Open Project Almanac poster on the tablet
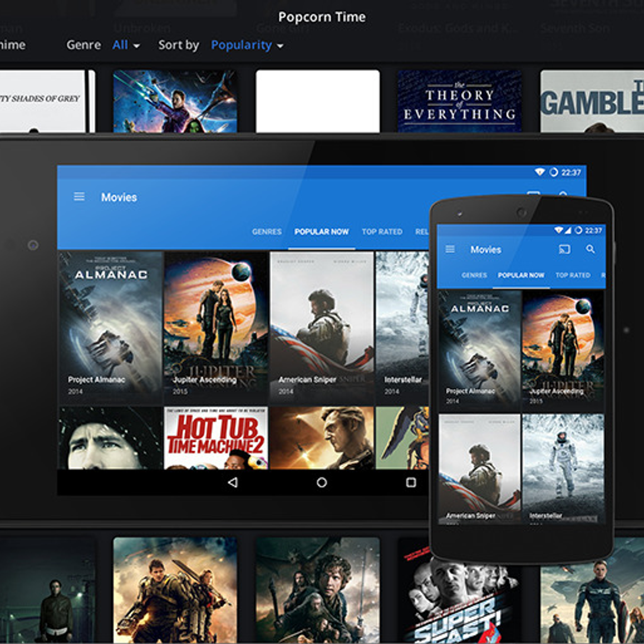 click(x=111, y=328)
